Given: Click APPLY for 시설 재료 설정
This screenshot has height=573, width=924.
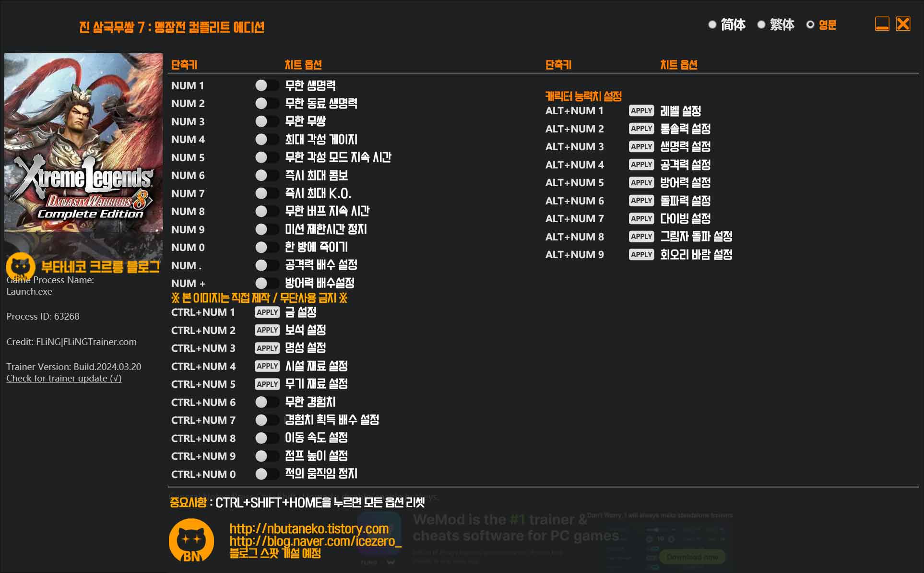Looking at the screenshot, I should 267,366.
